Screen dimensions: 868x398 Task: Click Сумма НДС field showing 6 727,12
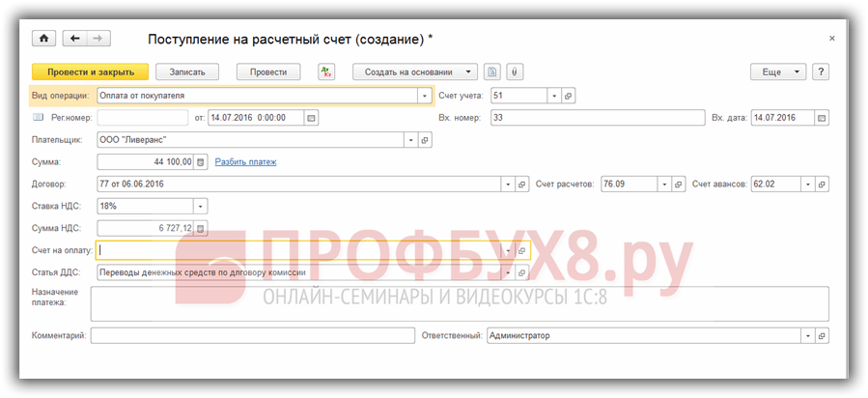click(x=146, y=228)
